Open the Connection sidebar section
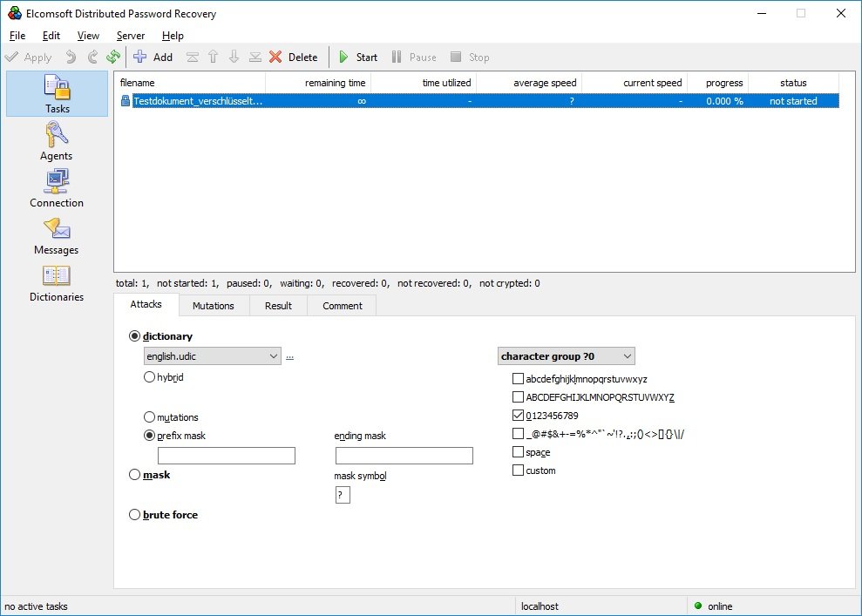Image resolution: width=862 pixels, height=616 pixels. tap(57, 188)
